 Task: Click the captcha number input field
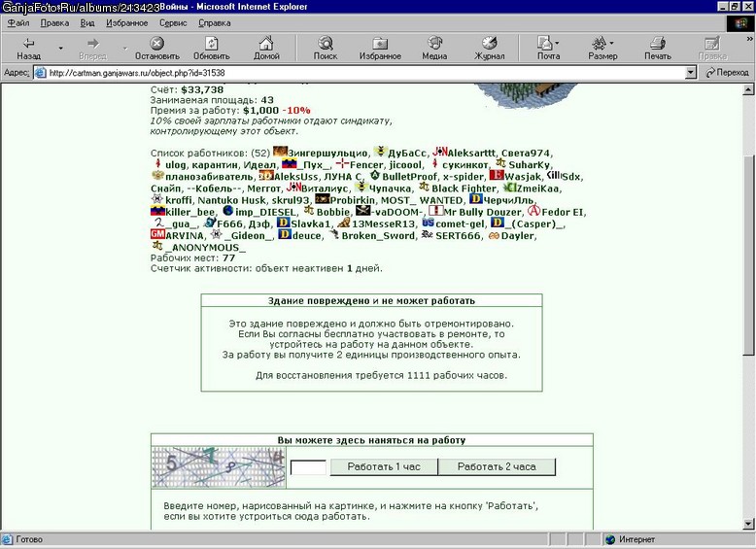coord(309,467)
